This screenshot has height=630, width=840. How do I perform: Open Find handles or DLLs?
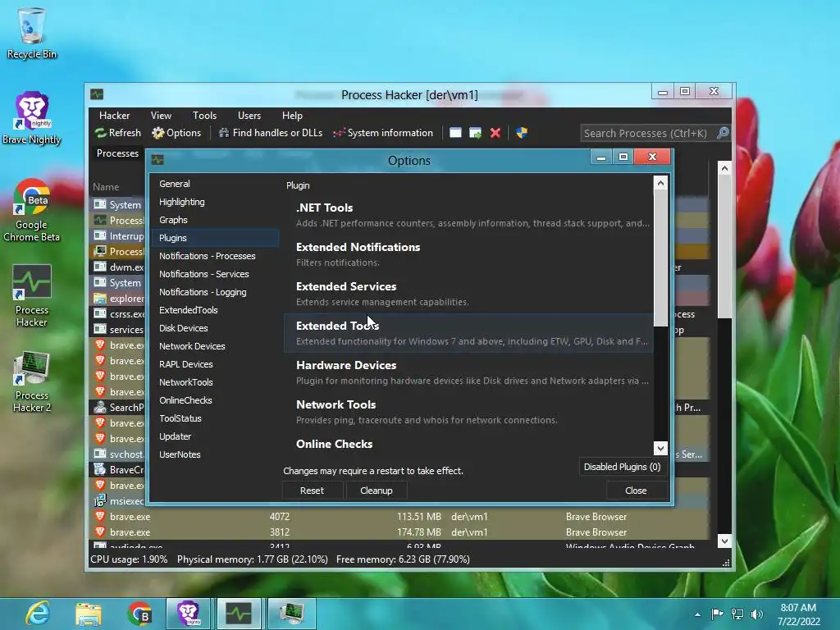(271, 133)
